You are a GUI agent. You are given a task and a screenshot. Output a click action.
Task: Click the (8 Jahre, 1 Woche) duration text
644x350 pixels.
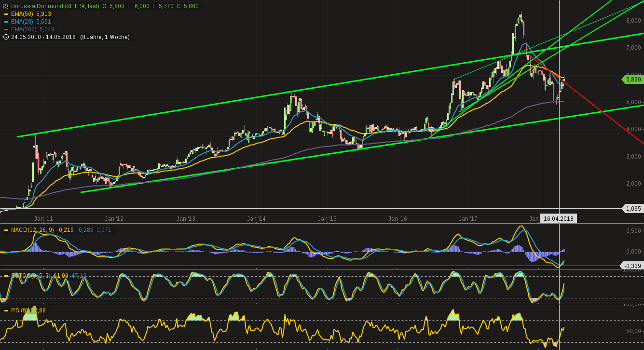[105, 37]
